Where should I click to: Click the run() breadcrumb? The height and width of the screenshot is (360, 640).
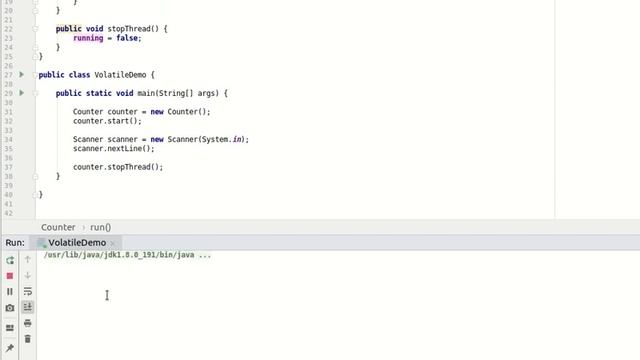100,227
